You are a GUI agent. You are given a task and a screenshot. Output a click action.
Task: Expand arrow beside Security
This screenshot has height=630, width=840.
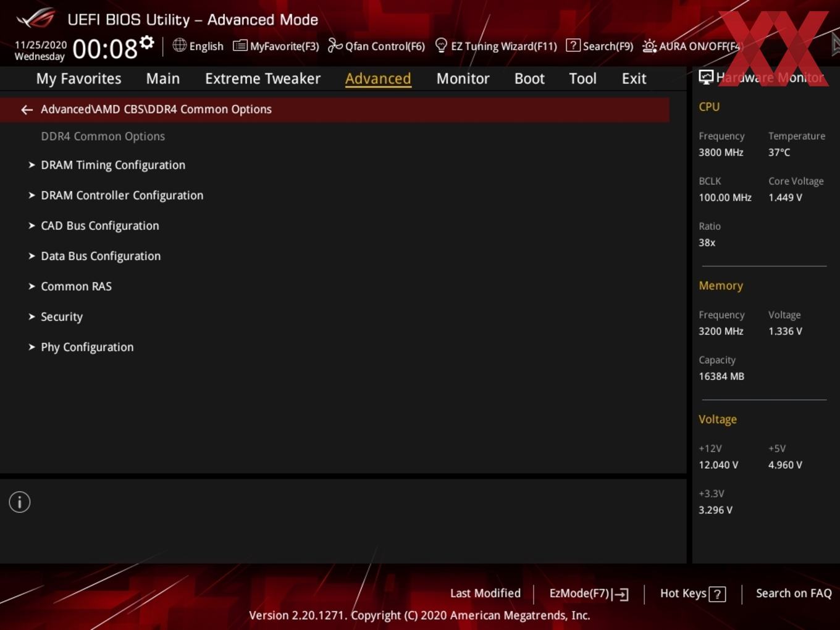tap(31, 316)
